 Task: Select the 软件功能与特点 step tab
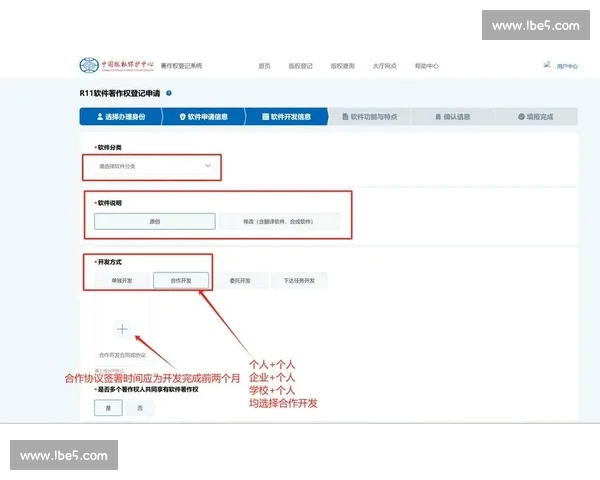click(x=370, y=116)
